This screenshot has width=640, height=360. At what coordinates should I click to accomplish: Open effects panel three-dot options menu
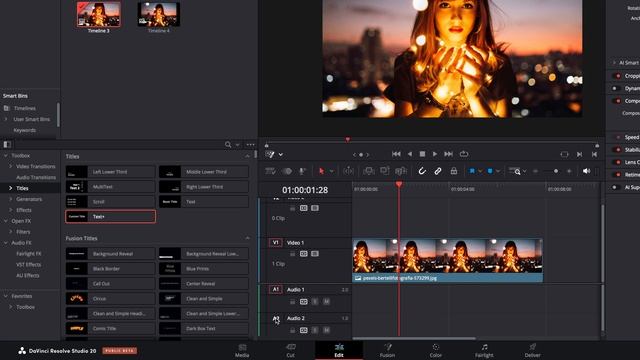point(250,144)
